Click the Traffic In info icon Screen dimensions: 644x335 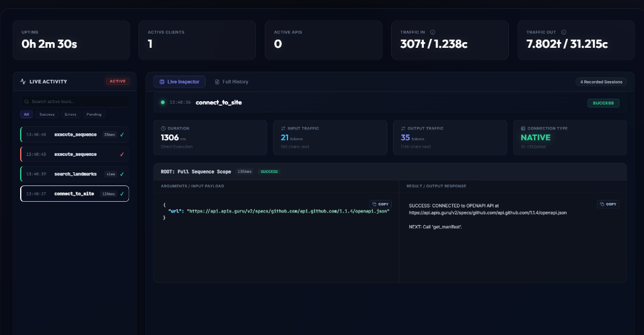click(433, 32)
